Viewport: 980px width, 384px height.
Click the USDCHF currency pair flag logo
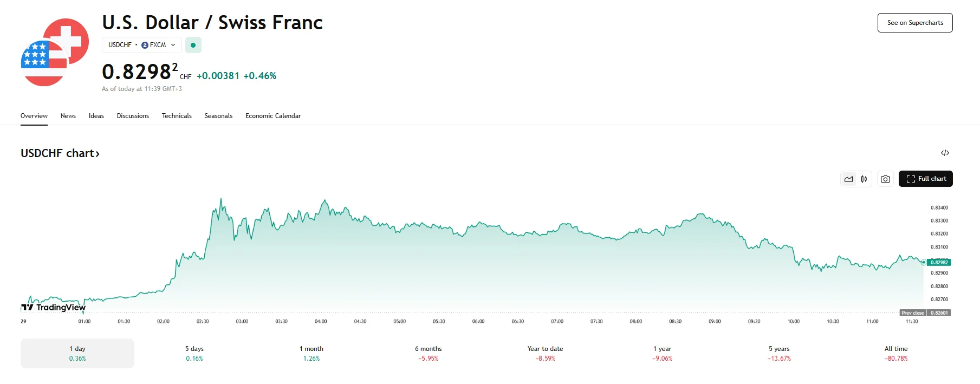click(x=55, y=53)
